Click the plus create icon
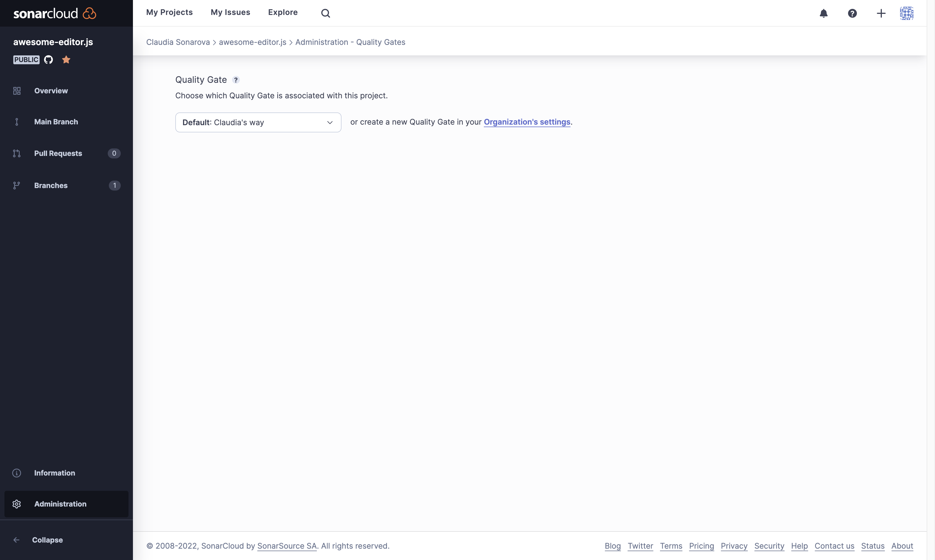Viewport: 935px width, 560px height. (881, 13)
